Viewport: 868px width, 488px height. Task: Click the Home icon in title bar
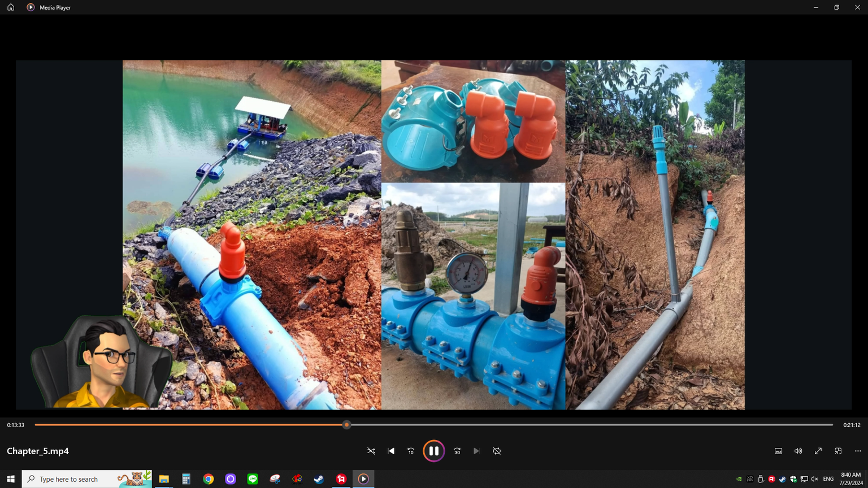point(11,7)
